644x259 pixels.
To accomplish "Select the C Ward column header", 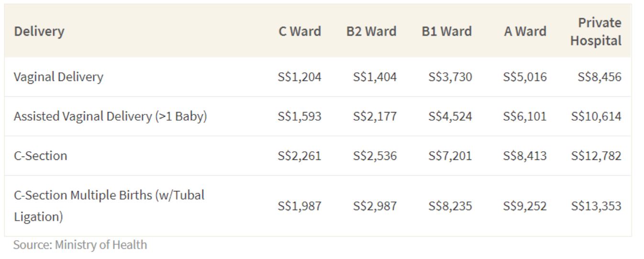I will coord(300,32).
